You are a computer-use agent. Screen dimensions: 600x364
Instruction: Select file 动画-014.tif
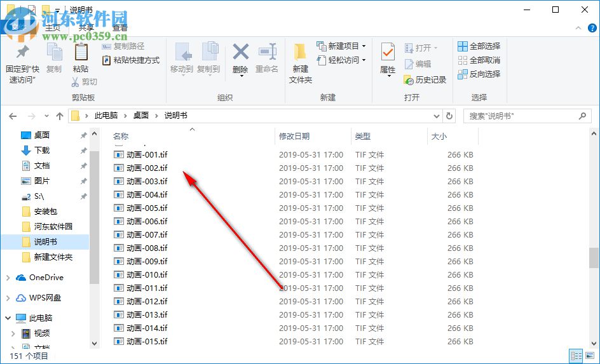pos(147,328)
